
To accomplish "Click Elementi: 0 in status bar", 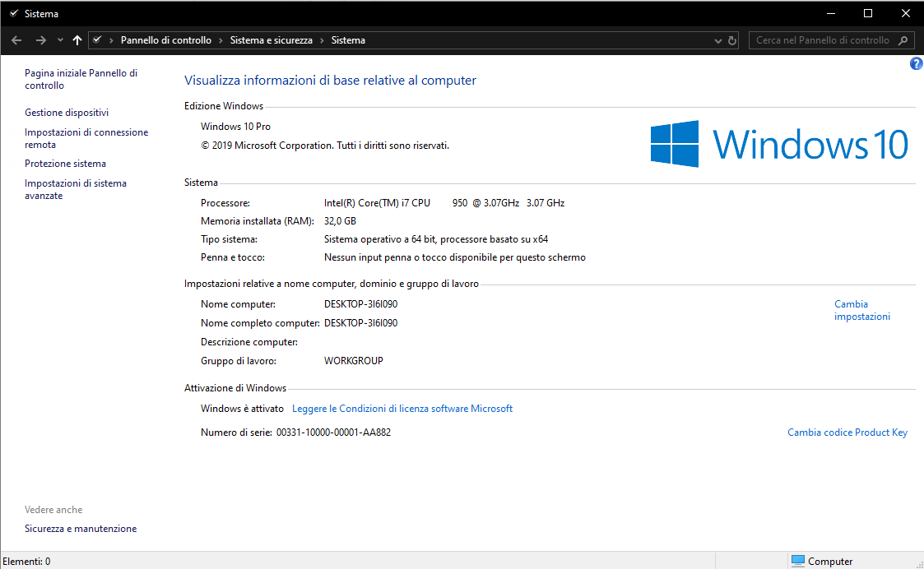I will tap(26, 562).
